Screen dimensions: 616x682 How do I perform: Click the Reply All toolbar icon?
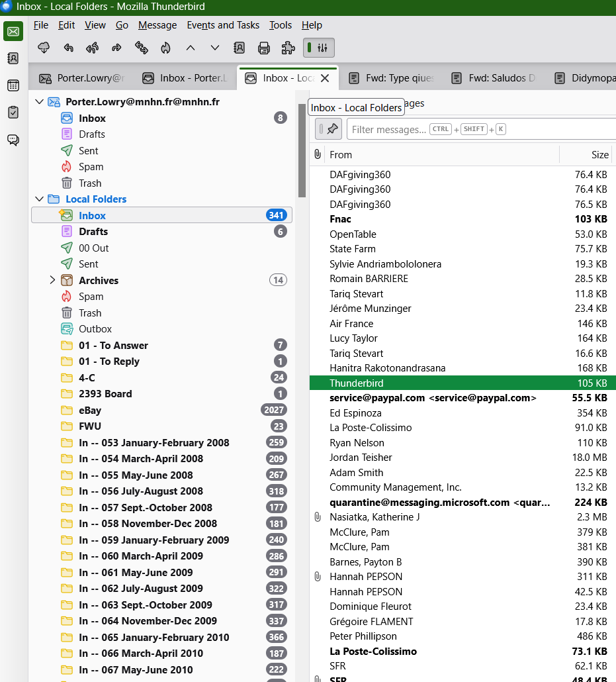click(92, 48)
